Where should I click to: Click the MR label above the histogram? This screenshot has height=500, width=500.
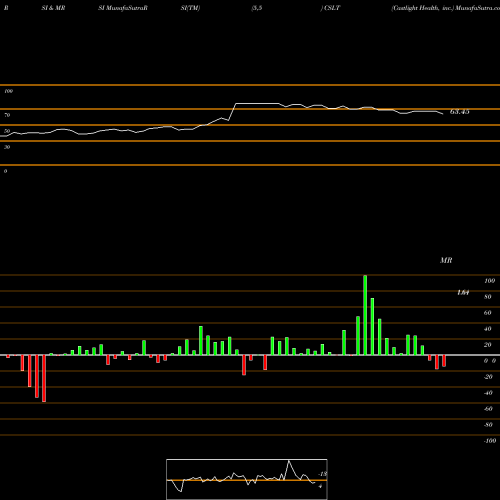point(446,260)
